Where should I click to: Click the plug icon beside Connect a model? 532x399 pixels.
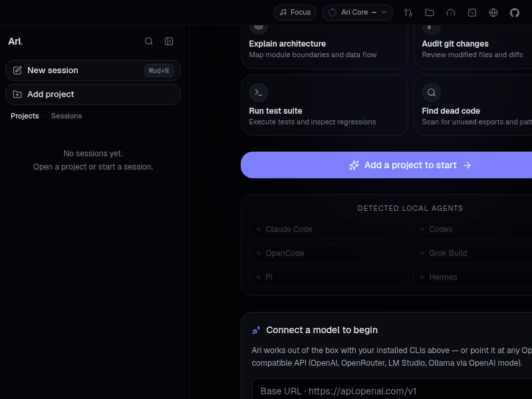pyautogui.click(x=256, y=330)
